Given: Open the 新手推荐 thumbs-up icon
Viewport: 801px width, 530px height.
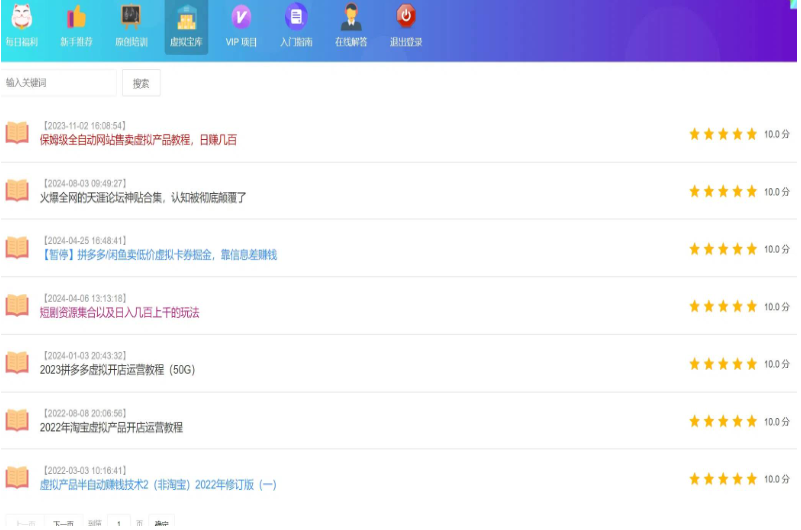Looking at the screenshot, I should click(x=76, y=16).
